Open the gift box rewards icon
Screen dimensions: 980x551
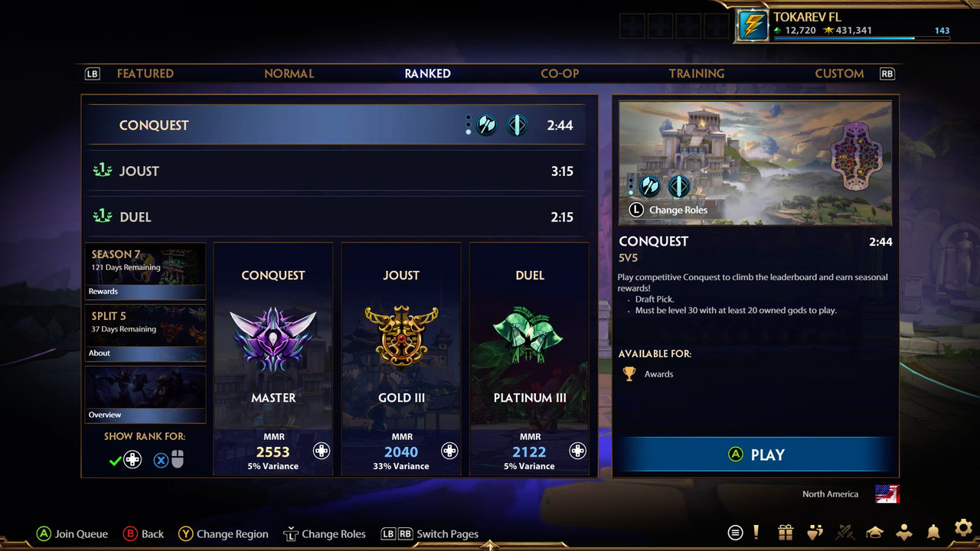pyautogui.click(x=786, y=532)
